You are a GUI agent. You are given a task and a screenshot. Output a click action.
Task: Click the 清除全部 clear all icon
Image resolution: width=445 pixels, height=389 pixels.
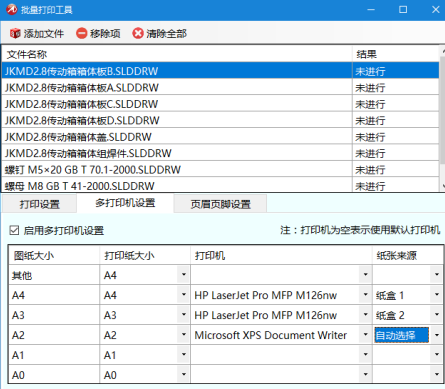pyautogui.click(x=138, y=33)
